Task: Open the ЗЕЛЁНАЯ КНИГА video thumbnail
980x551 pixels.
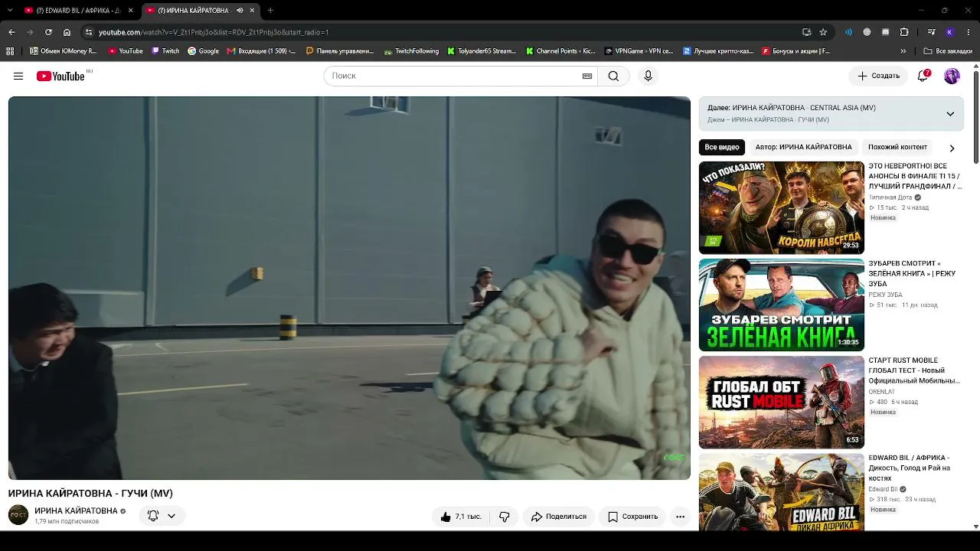Action: (x=782, y=305)
